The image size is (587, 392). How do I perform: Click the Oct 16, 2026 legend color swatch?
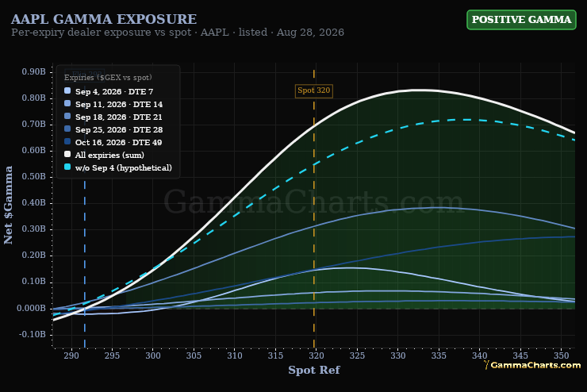point(67,142)
